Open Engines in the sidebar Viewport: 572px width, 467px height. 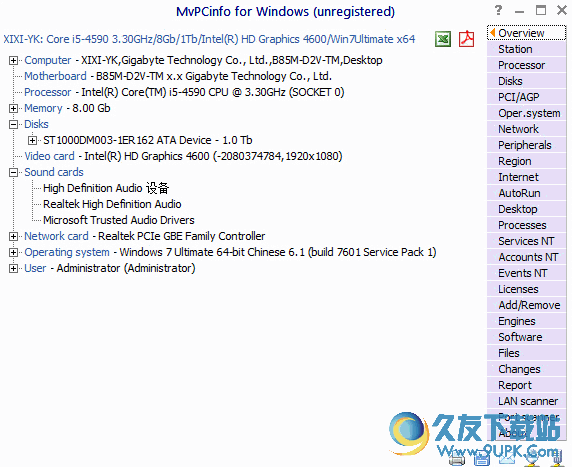coord(526,321)
